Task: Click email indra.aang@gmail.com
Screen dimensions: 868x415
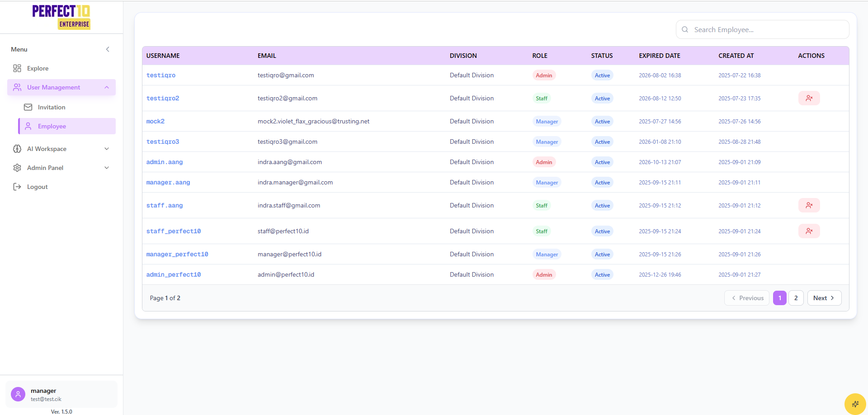Action: click(290, 162)
